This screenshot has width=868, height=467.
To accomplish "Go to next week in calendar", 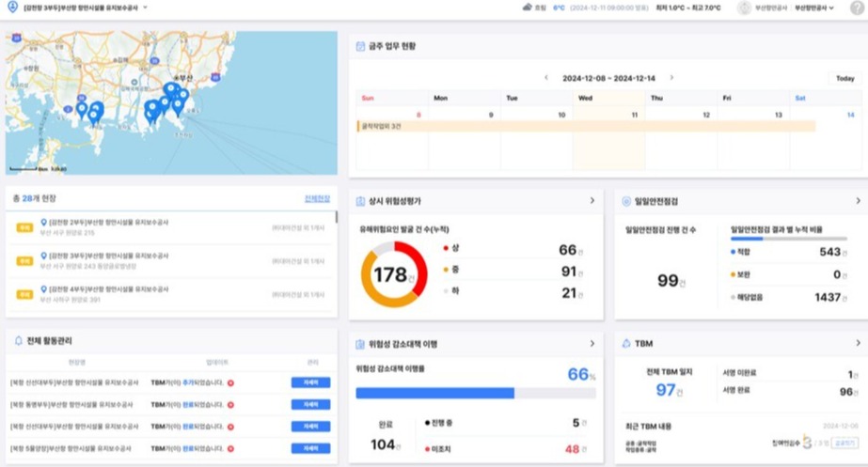I will point(671,78).
